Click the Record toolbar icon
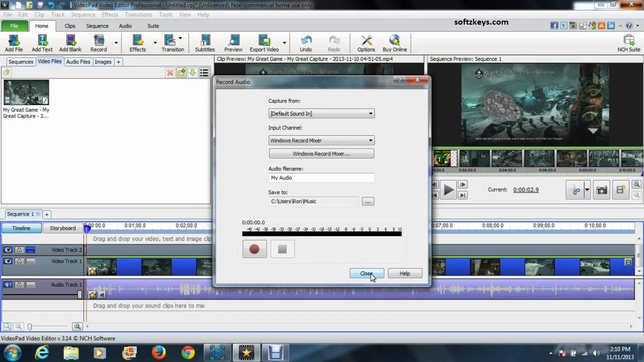 [x=99, y=43]
